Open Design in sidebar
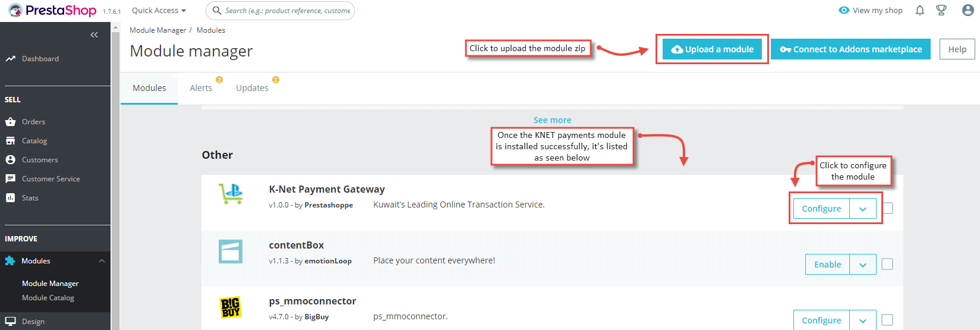Screen dimensions: 980x330 (33, 322)
